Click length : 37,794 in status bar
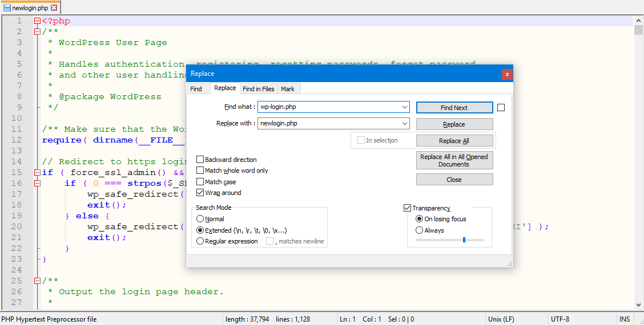 pyautogui.click(x=247, y=319)
